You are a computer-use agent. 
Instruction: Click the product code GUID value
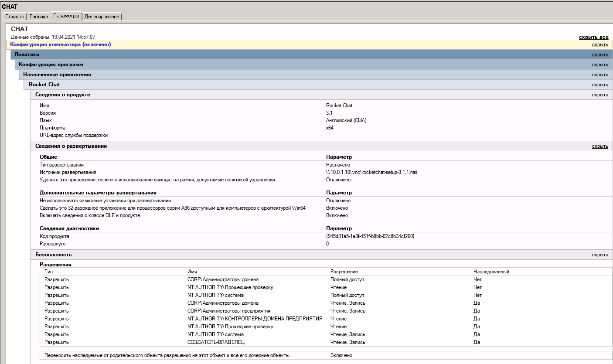[370, 236]
